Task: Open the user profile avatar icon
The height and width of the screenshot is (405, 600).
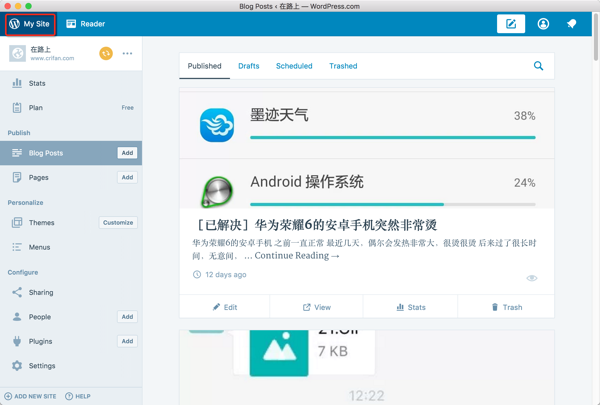Action: (543, 24)
